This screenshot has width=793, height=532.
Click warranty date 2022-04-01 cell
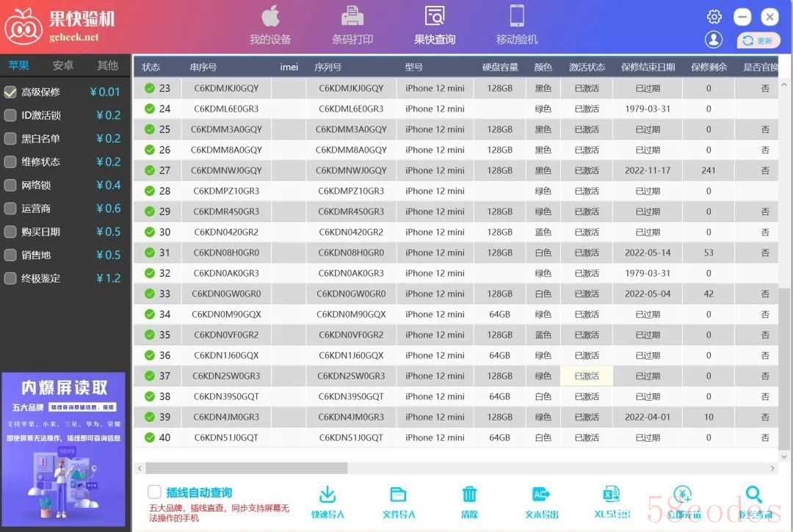[x=648, y=417]
